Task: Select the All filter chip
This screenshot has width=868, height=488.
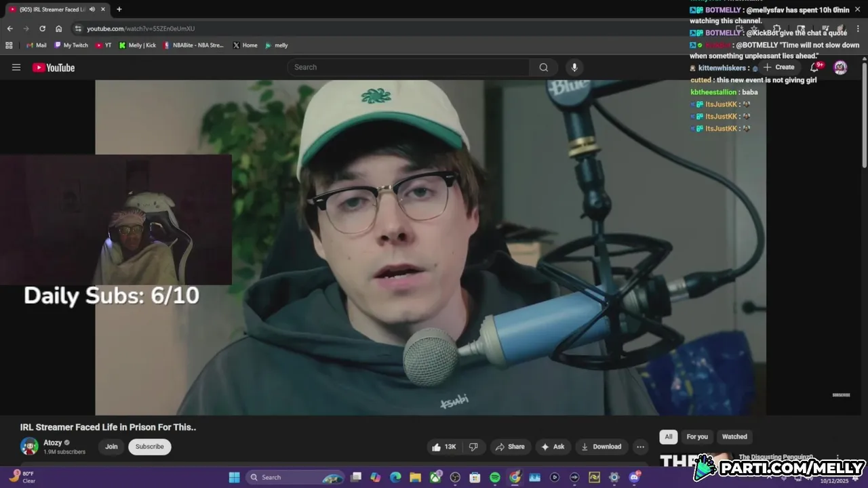Action: [669, 436]
